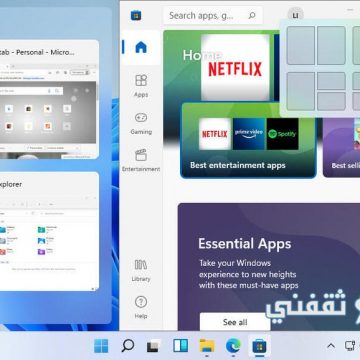Click the search magnifier in Store search box
The image size is (360, 360).
click(252, 15)
